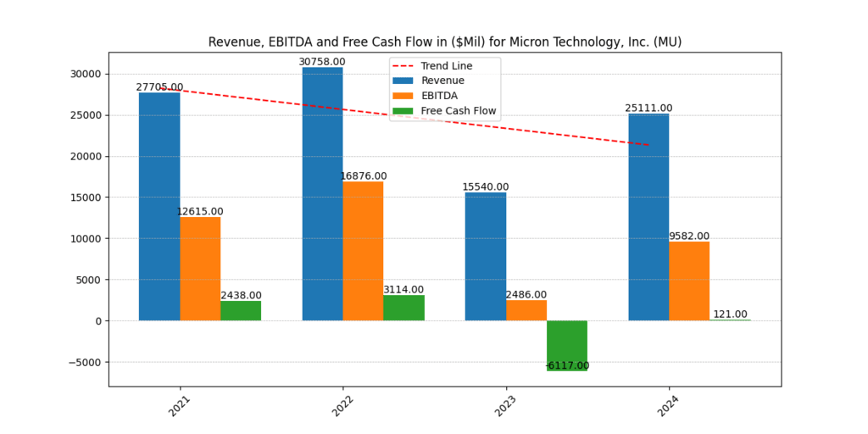
Task: Click the red dashed Trend Line legend marker
Action: (x=404, y=66)
